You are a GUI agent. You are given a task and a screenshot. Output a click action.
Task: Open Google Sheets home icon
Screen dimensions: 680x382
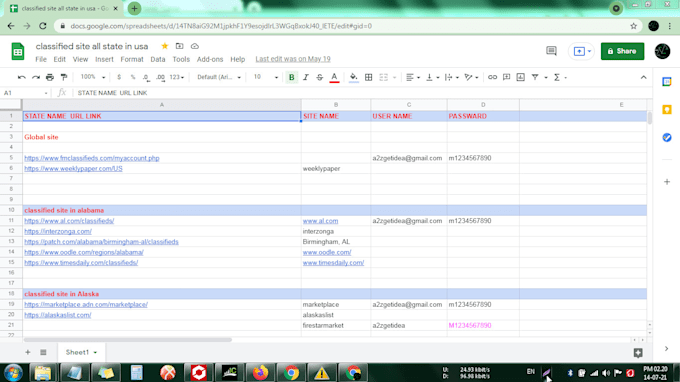tap(18, 52)
